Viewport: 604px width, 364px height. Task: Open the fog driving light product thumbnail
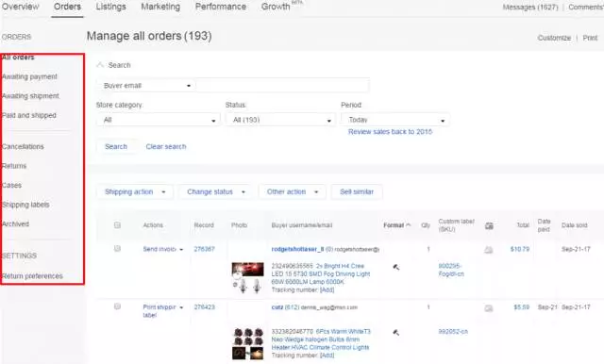click(247, 277)
